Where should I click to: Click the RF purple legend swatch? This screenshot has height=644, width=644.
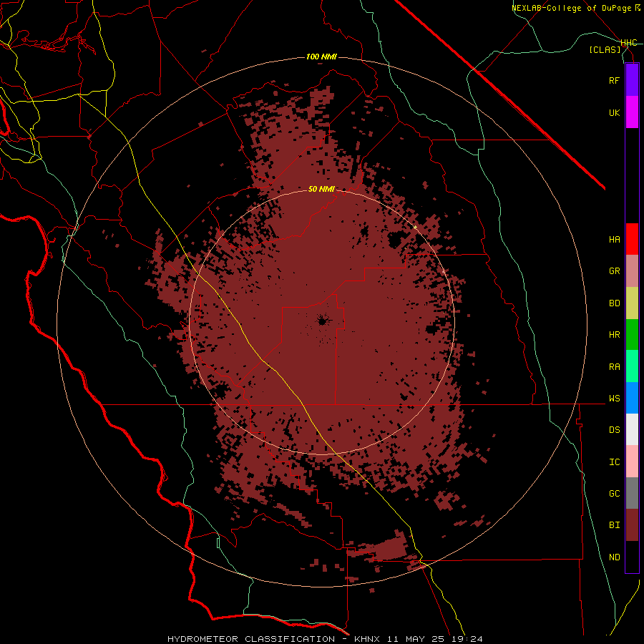click(x=632, y=80)
